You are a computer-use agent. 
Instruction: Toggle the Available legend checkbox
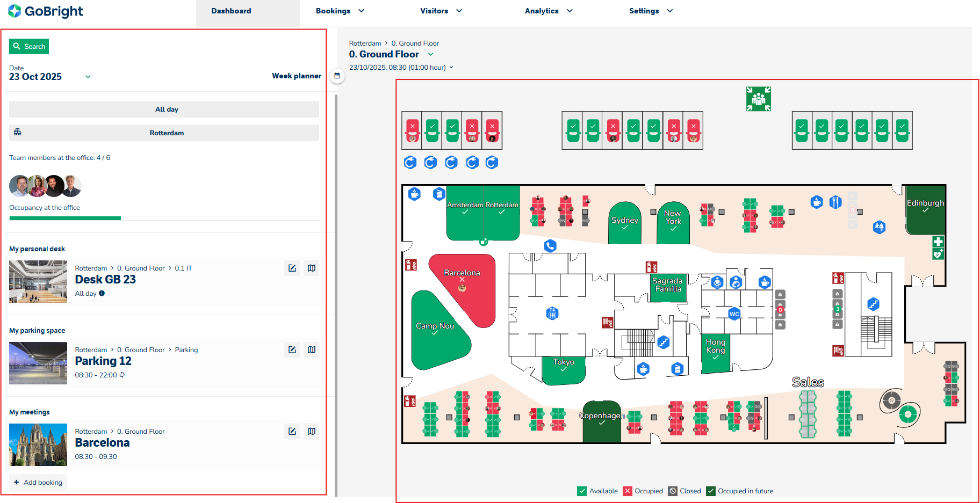click(x=582, y=491)
